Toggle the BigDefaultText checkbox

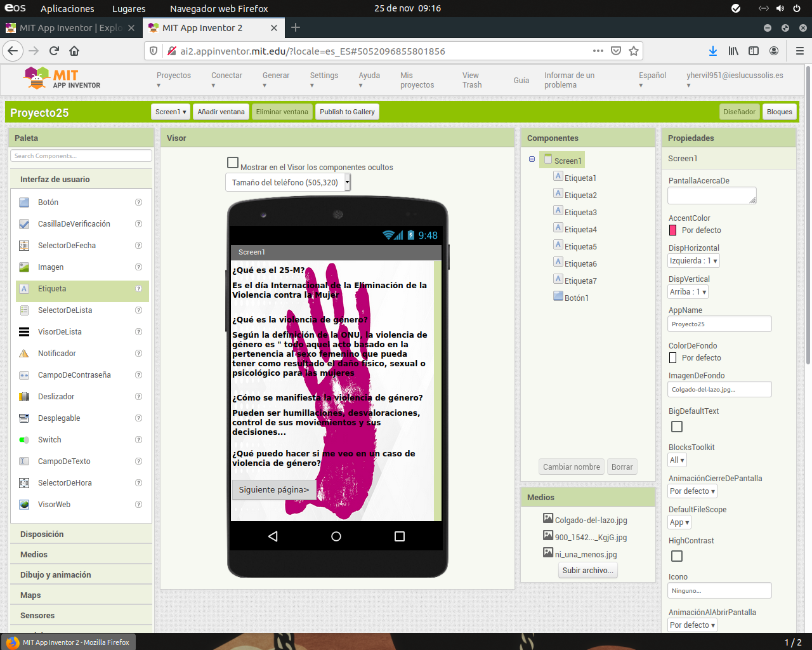click(677, 427)
